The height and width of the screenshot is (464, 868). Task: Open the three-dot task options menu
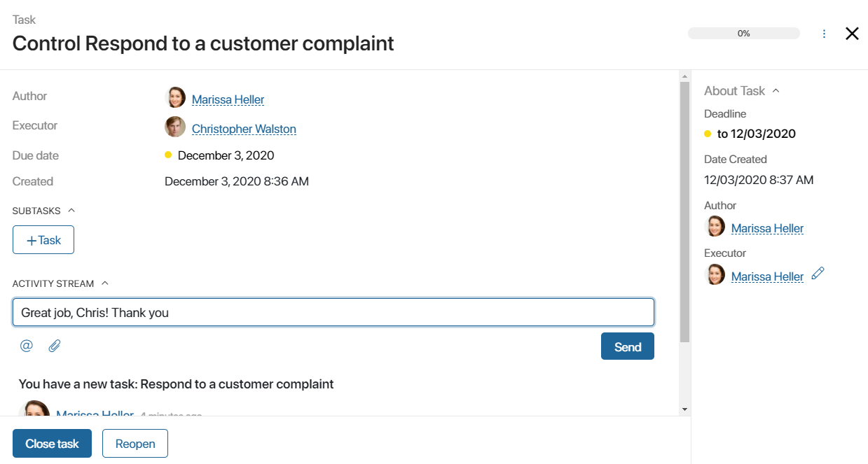click(x=824, y=34)
